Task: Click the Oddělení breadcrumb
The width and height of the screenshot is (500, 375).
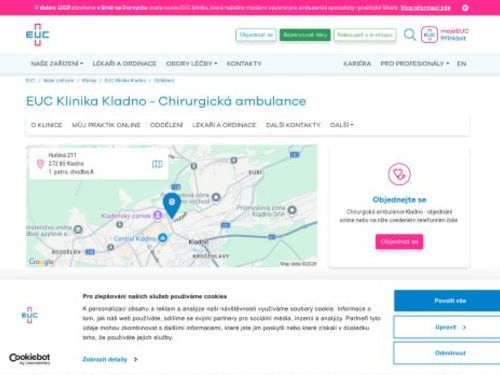Action: (164, 80)
